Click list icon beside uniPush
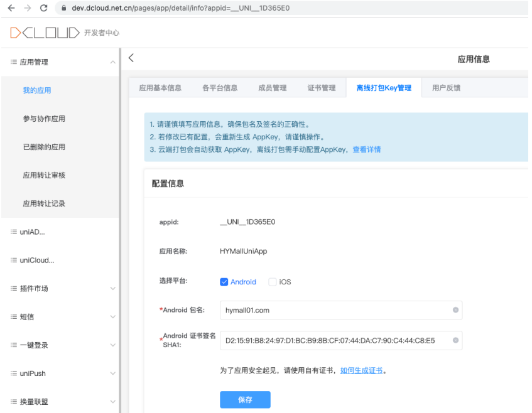The width and height of the screenshot is (532, 413). (14, 373)
